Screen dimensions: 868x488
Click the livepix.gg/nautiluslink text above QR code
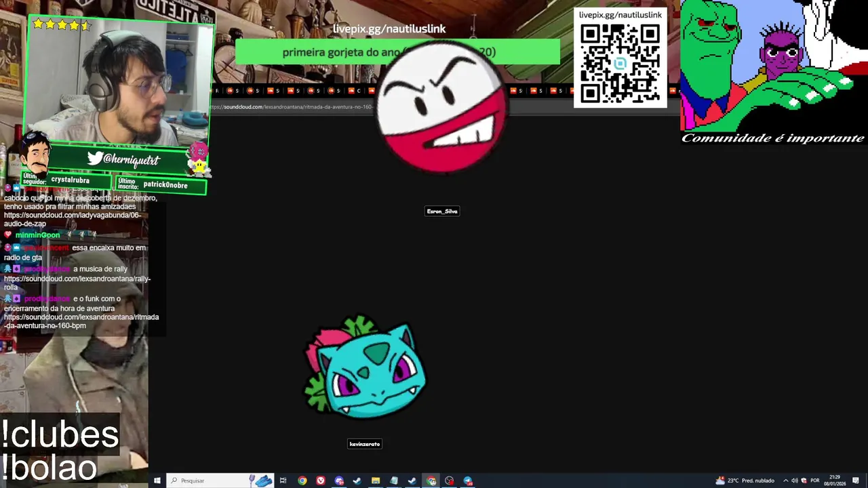[x=620, y=15]
